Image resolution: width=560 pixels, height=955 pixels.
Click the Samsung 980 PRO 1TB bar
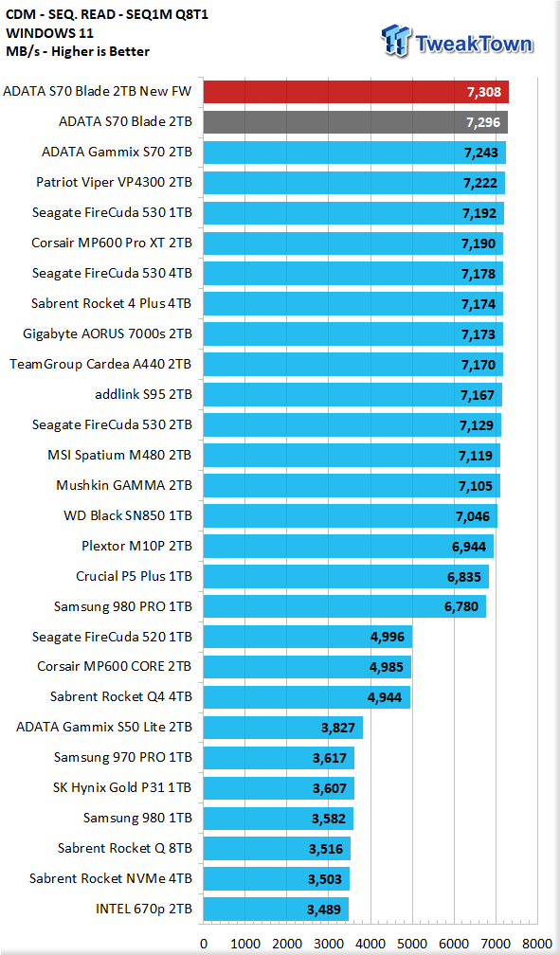coord(345,606)
